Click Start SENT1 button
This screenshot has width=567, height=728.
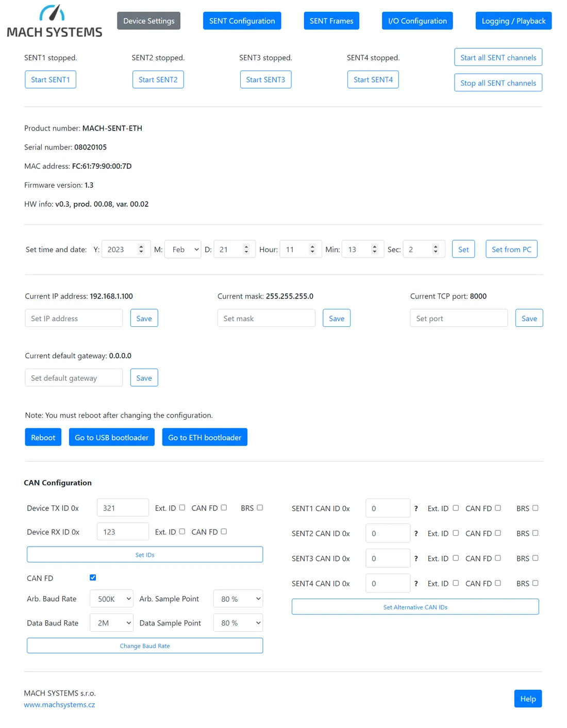(51, 79)
